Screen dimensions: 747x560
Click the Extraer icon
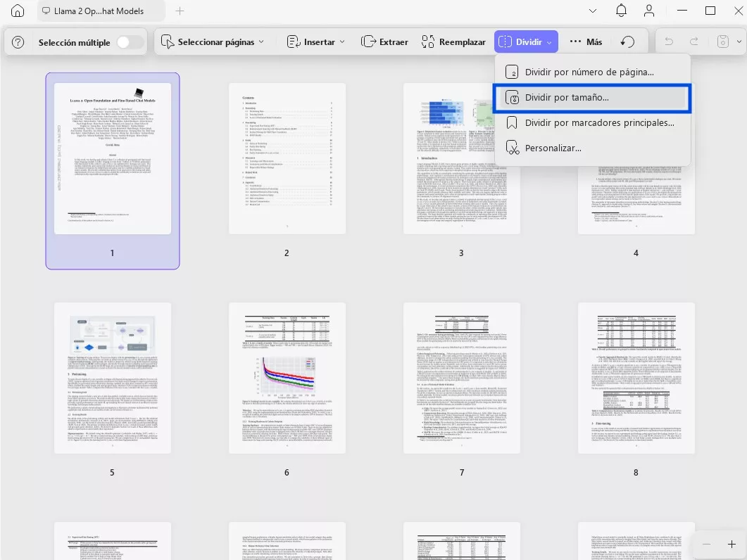[368, 42]
